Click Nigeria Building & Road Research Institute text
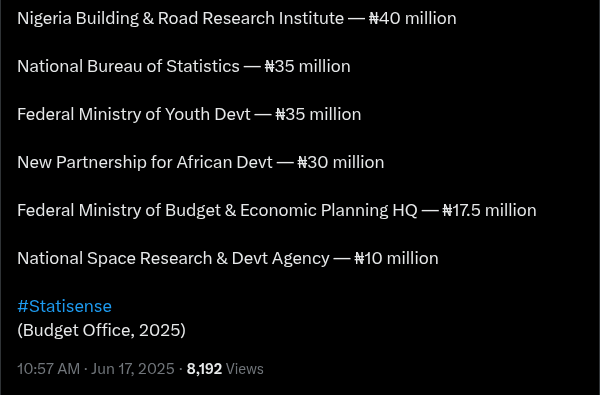600x395 pixels. (x=181, y=18)
